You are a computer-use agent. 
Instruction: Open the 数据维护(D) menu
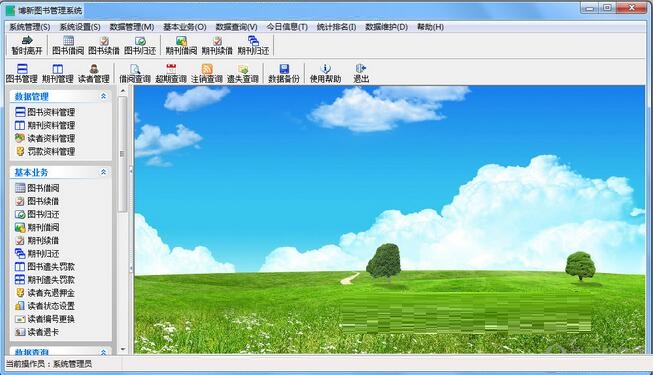click(x=386, y=27)
